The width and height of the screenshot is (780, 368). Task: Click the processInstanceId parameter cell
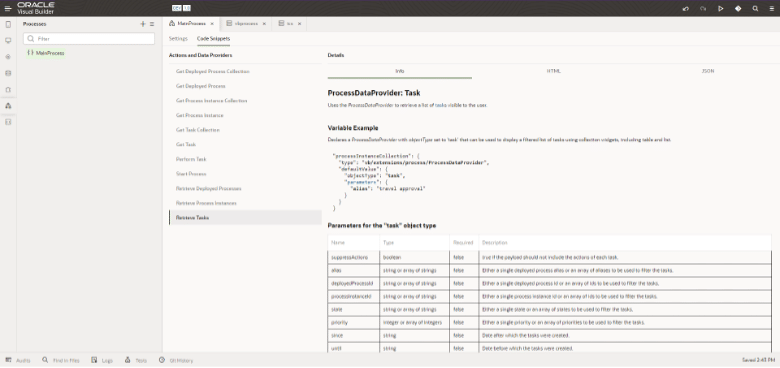[354, 296]
